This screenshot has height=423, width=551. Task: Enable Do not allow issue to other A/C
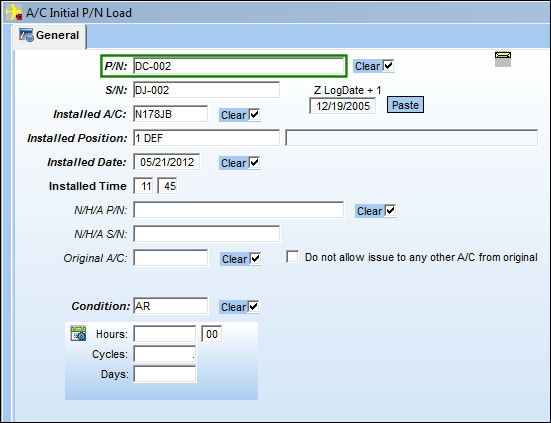pyautogui.click(x=292, y=257)
